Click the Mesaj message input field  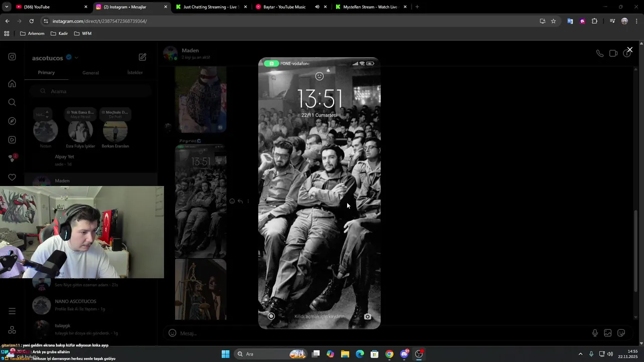(382, 333)
